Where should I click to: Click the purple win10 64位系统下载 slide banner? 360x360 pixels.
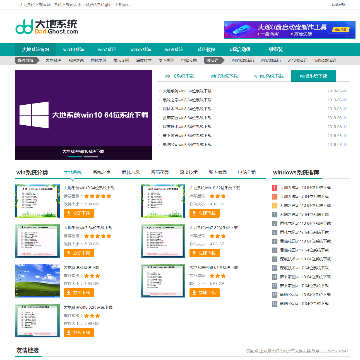[x=83, y=115]
